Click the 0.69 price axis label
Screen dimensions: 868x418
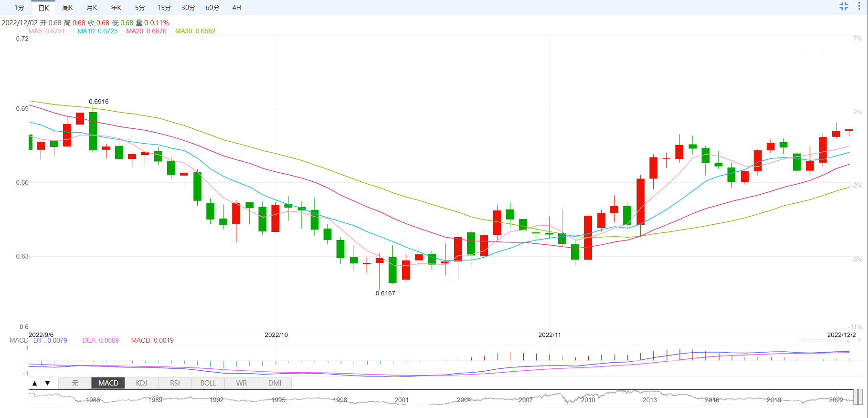(22, 109)
